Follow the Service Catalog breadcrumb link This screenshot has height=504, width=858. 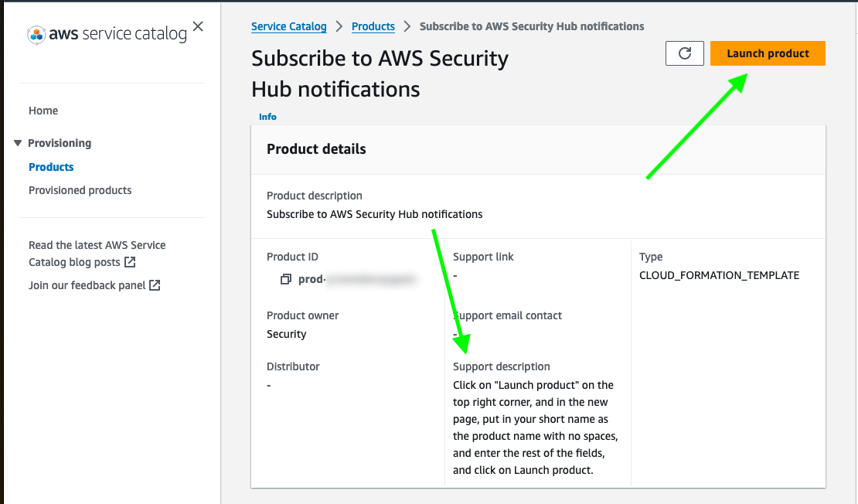pyautogui.click(x=289, y=26)
